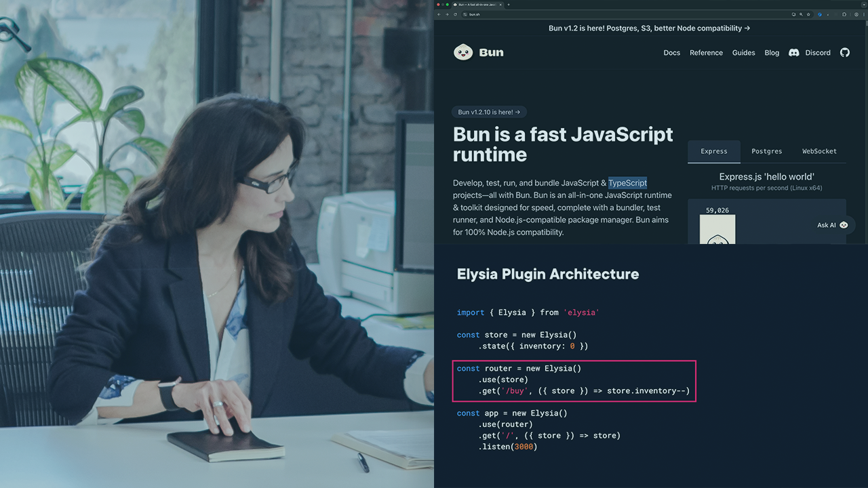The image size is (868, 488).
Task: Click the Bun v1.2.10 announcement pill
Action: pyautogui.click(x=489, y=112)
